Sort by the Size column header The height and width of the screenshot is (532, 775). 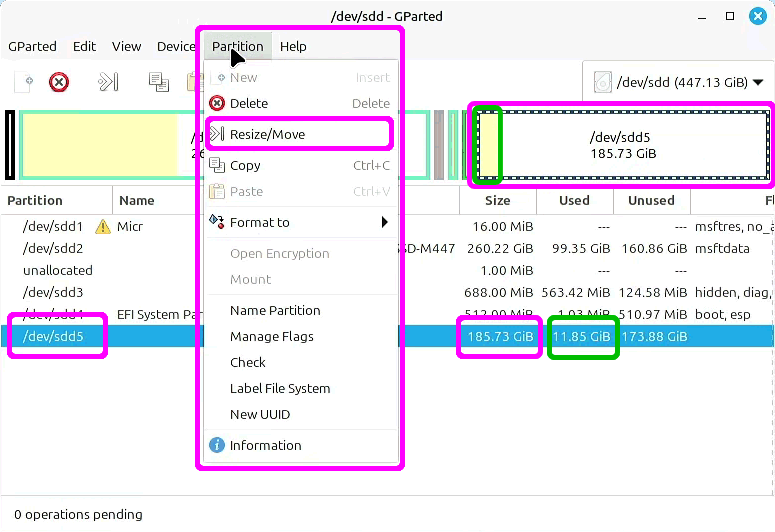click(x=497, y=201)
